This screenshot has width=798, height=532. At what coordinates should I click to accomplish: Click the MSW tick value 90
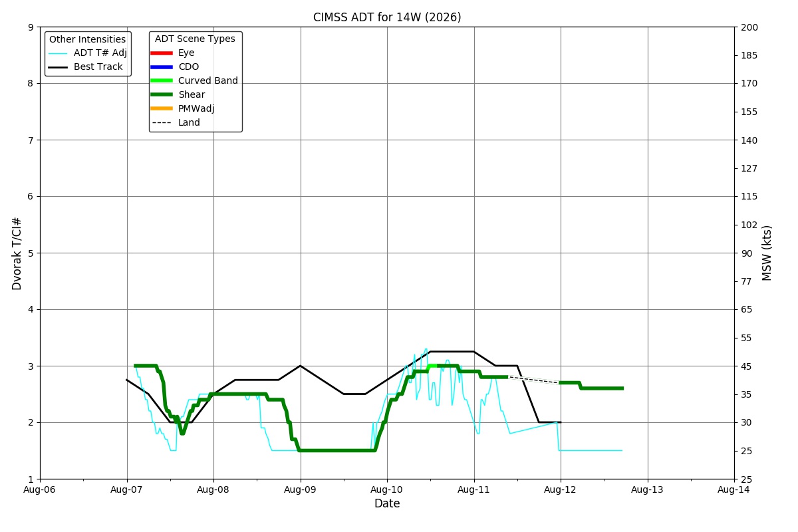[x=747, y=253]
